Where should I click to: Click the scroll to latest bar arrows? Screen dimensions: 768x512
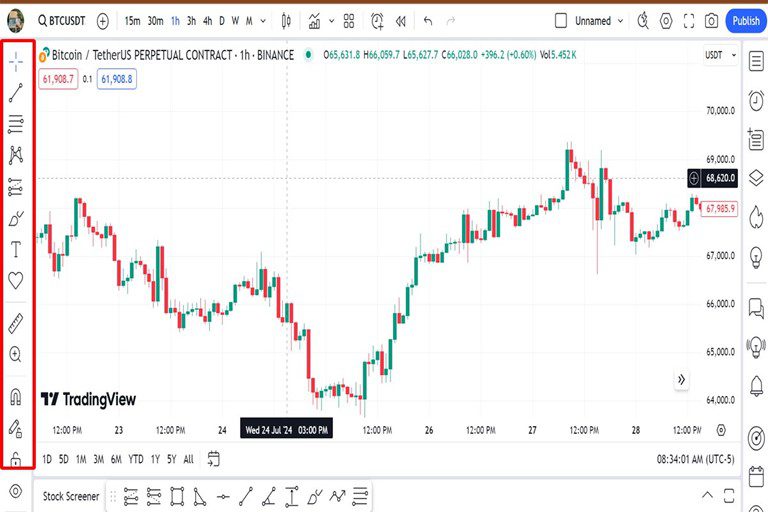point(681,379)
